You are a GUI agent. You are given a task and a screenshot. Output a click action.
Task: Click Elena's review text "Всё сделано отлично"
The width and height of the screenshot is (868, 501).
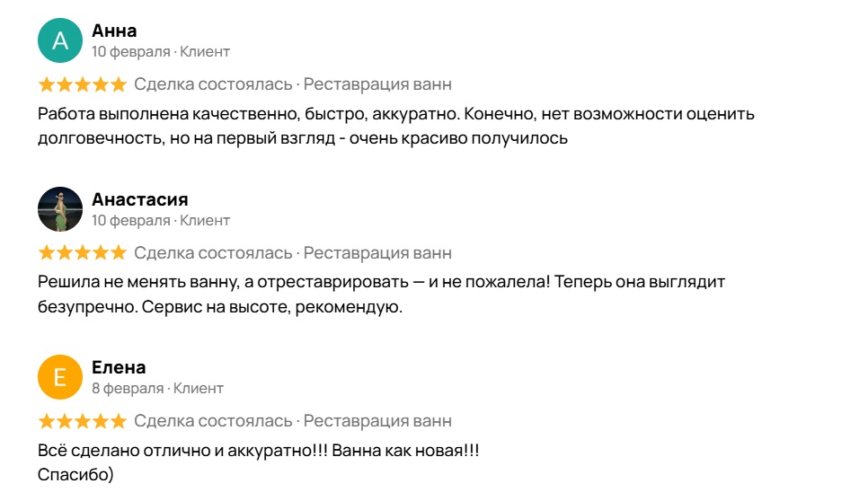[259, 452]
